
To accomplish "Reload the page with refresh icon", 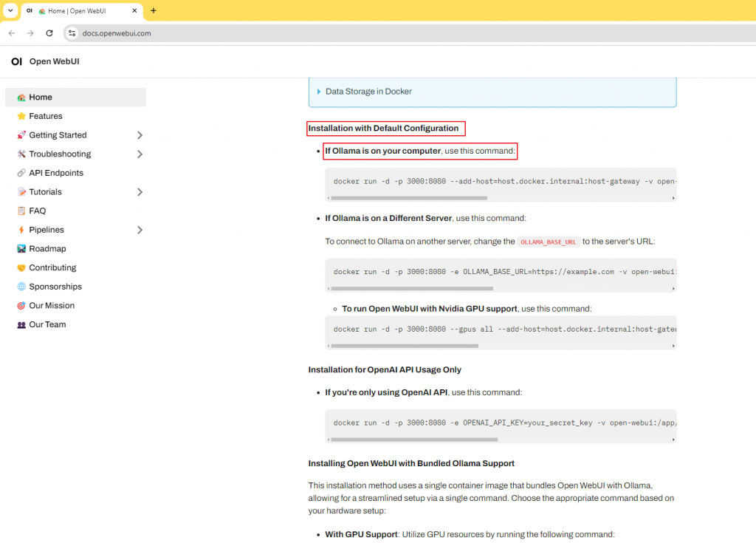I will [49, 33].
